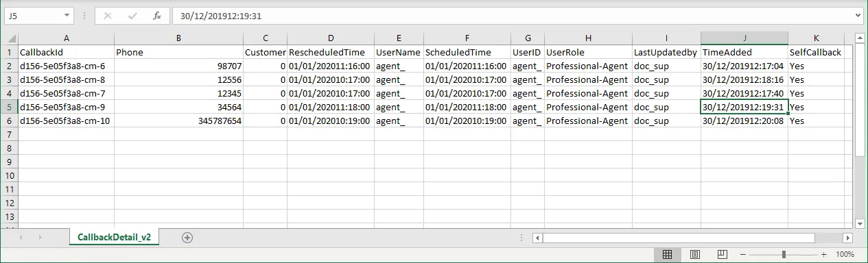Screen dimensions: 868x263
Task: Select Professional-Agent cell in row 2
Action: (x=588, y=66)
